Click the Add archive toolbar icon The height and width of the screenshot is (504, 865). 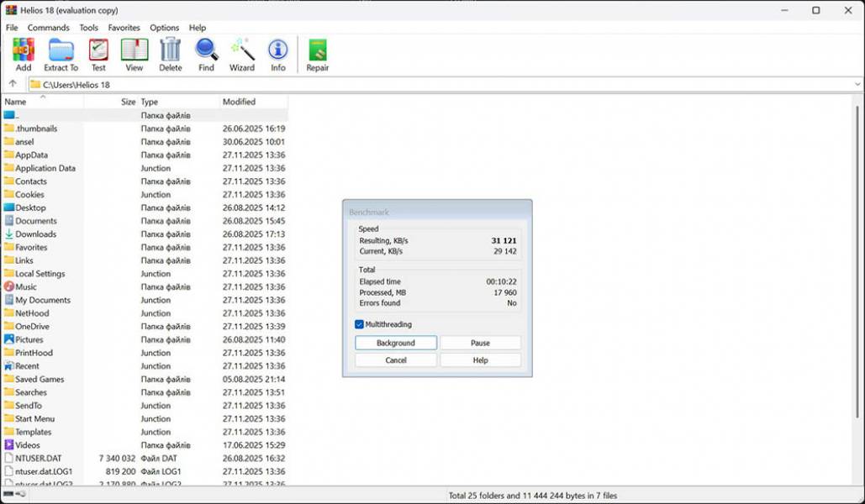pyautogui.click(x=24, y=52)
